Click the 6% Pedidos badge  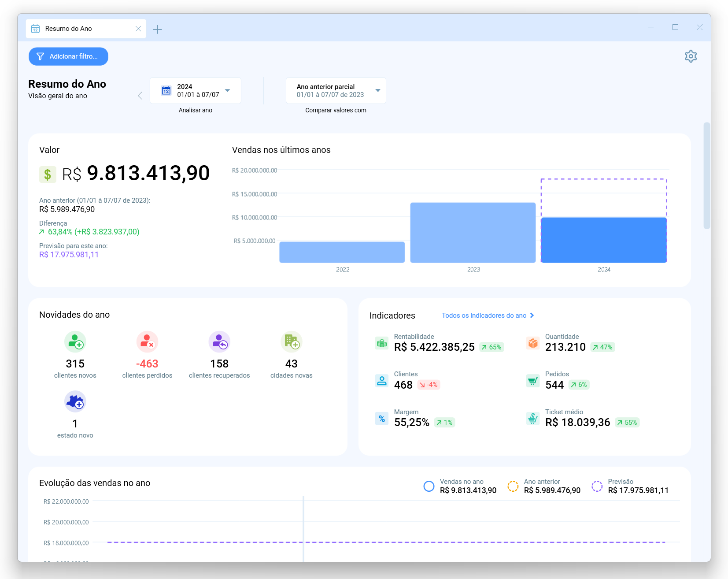pyautogui.click(x=579, y=385)
